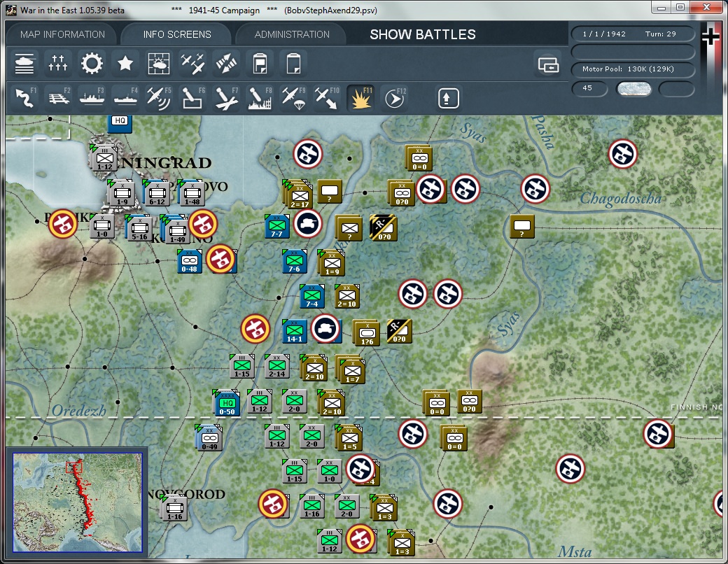
Task: Select F10 air transfer mode
Action: pos(327,98)
